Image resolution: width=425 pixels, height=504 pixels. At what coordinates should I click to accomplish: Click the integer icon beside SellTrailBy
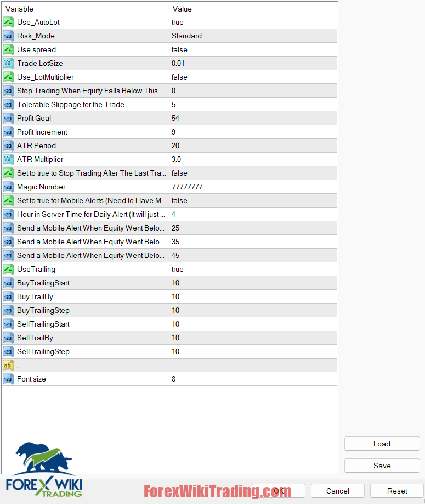8,338
